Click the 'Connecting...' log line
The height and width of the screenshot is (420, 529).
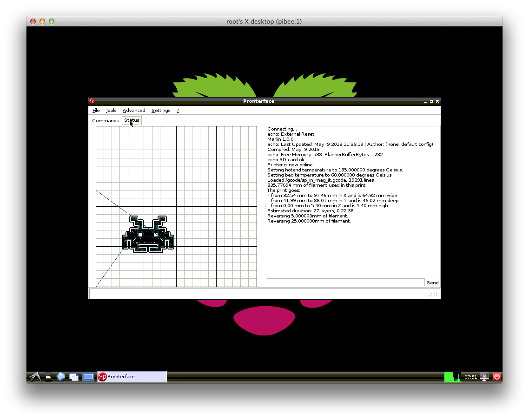click(x=282, y=129)
